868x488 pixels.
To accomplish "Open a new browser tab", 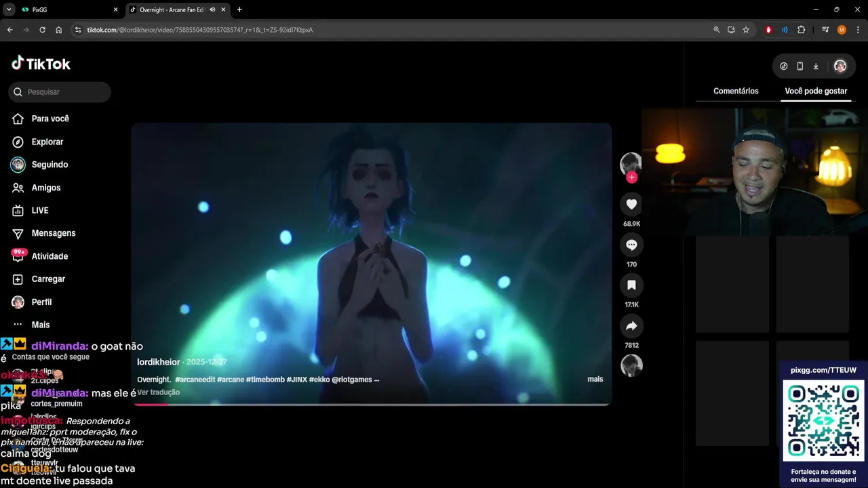I will coord(239,9).
